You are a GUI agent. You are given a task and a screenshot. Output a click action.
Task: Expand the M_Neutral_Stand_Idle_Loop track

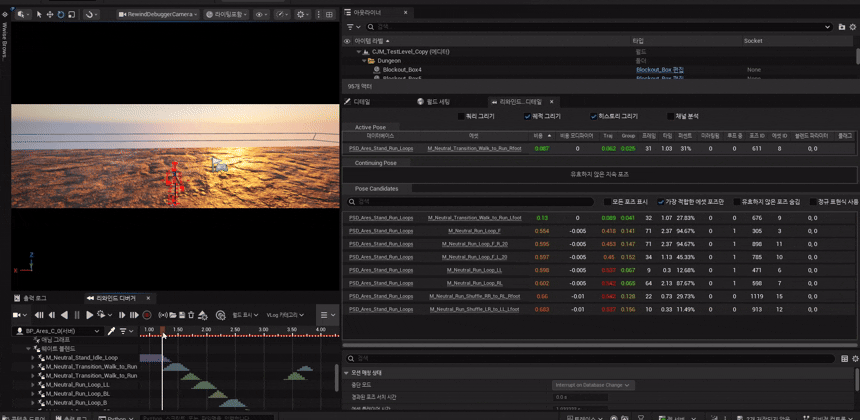tap(33, 358)
